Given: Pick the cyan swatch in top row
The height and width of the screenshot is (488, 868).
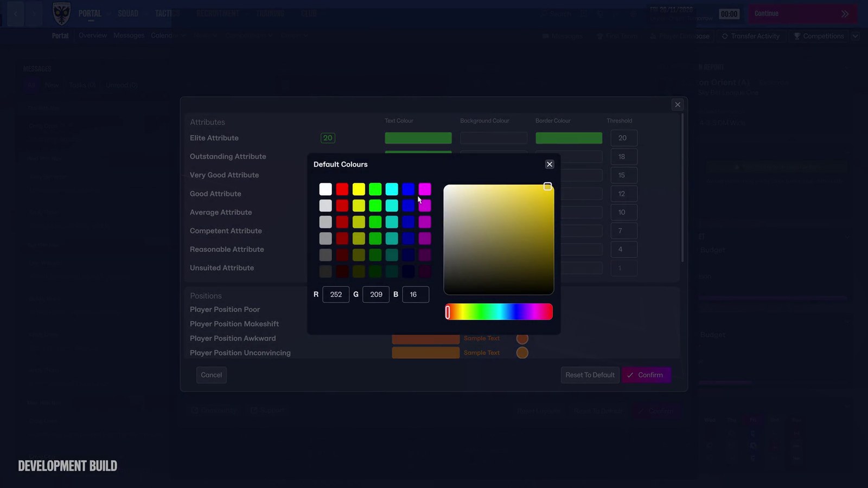Looking at the screenshot, I should pos(392,189).
